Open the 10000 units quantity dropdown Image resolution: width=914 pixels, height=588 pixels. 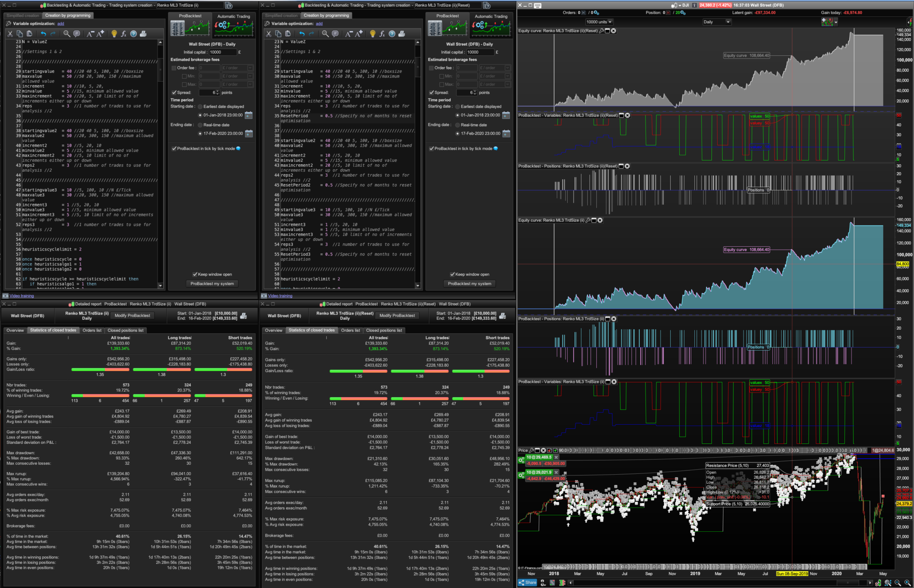coord(599,22)
